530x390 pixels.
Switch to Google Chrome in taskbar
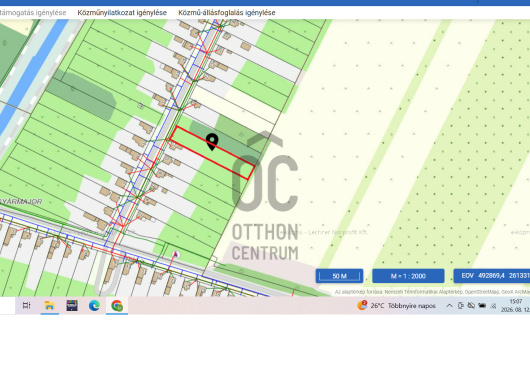point(117,306)
